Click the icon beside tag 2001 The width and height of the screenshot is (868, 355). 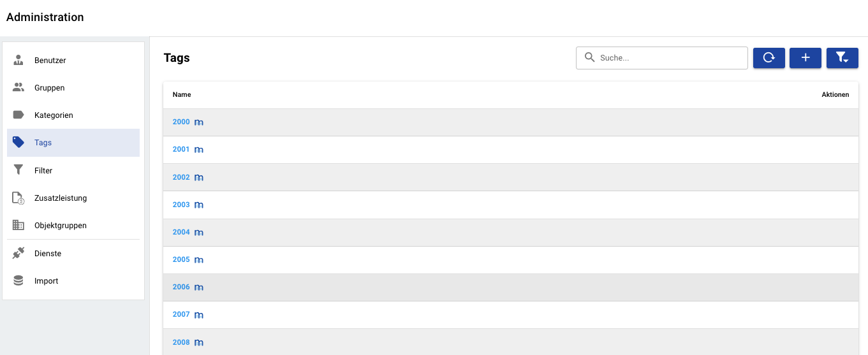(199, 150)
